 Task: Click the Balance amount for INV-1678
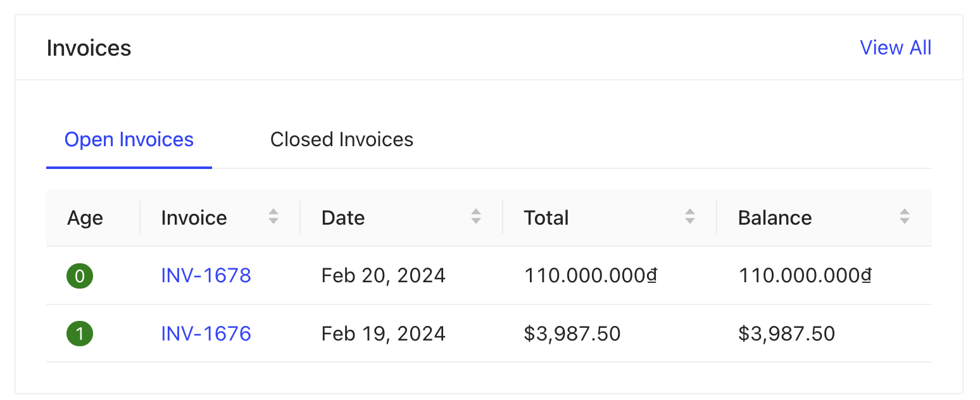coord(805,275)
